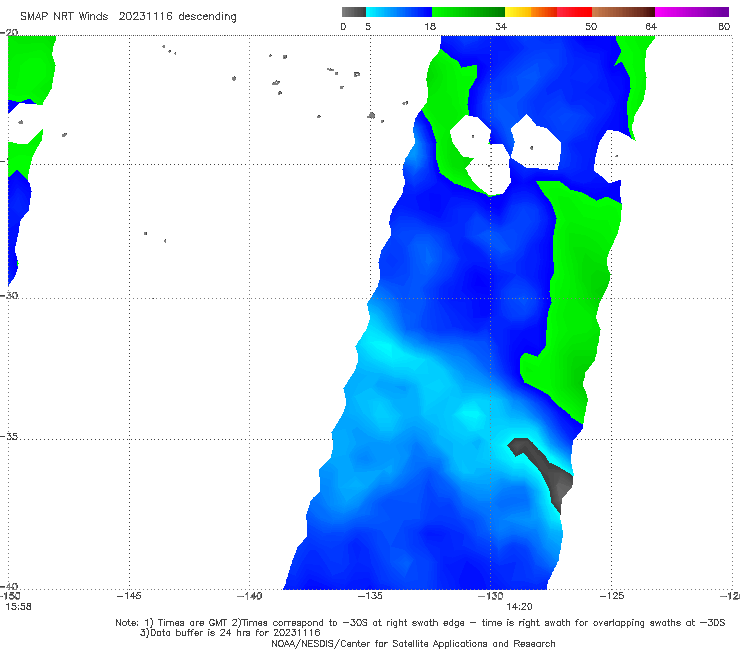Click the longitude label '-145'

point(129,596)
